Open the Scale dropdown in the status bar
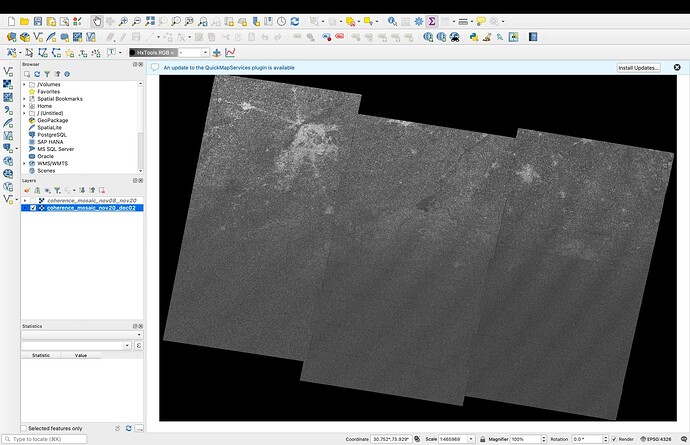Viewport: 690px width, 445px height. [470, 439]
